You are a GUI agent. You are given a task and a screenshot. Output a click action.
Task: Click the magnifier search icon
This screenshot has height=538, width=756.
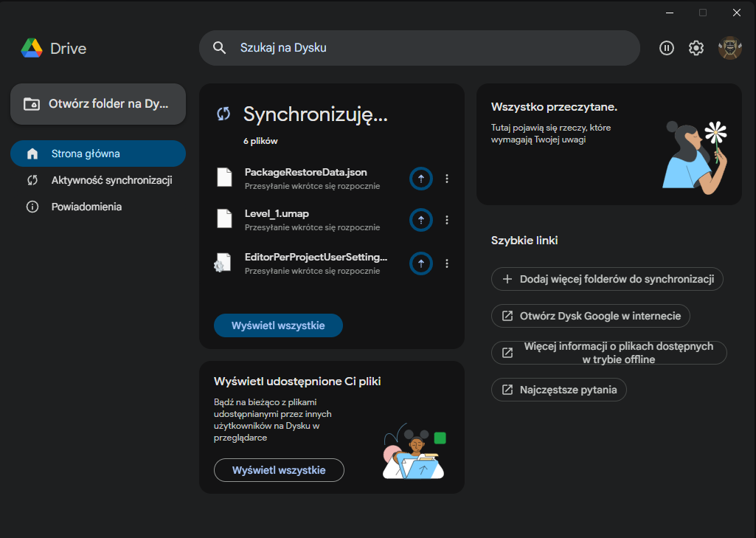pos(219,48)
